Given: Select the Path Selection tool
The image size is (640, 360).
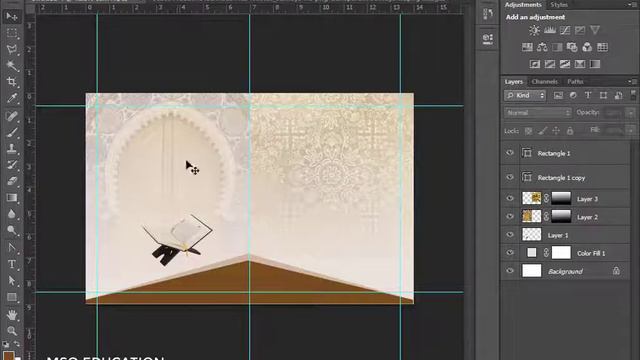Looking at the screenshot, I should [12, 281].
